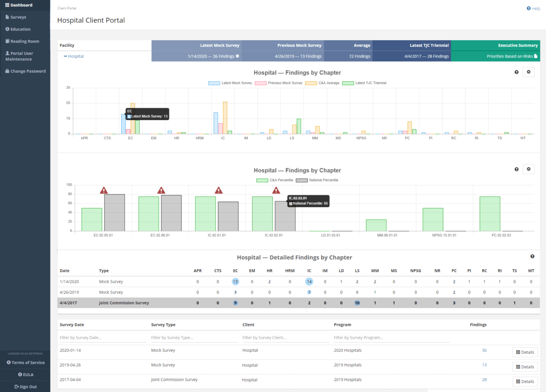The height and width of the screenshot is (392, 546).
Task: Open Surveys in the sidebar
Action: point(18,17)
